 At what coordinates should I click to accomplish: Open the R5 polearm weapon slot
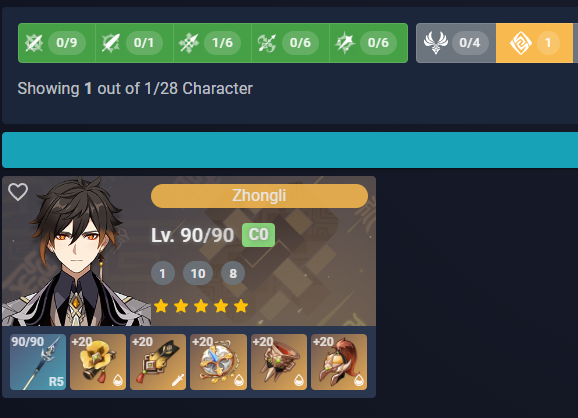click(38, 362)
